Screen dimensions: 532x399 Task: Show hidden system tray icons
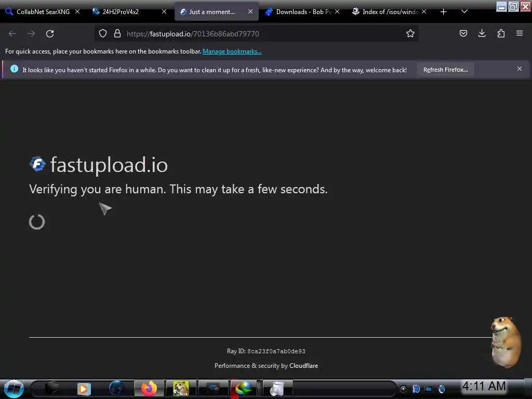coord(403,389)
